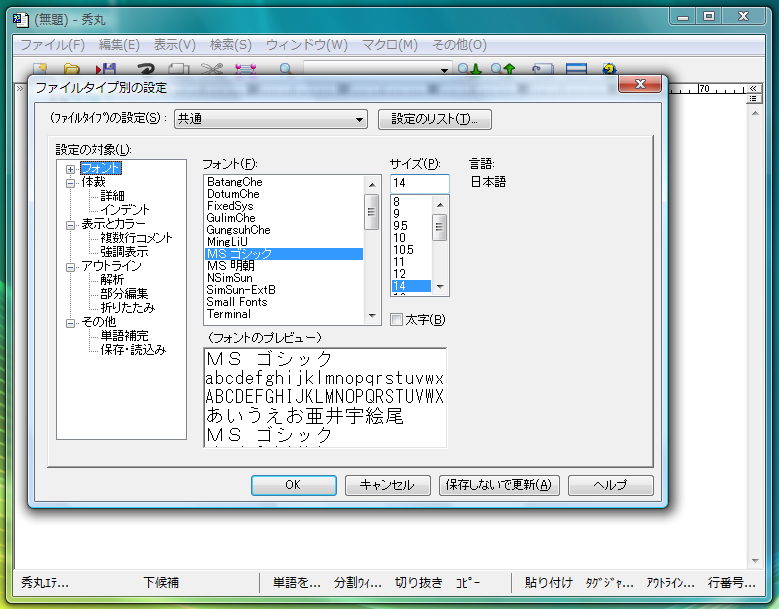This screenshot has width=779, height=609.
Task: Click the サイズ input field showing 14
Action: (419, 183)
